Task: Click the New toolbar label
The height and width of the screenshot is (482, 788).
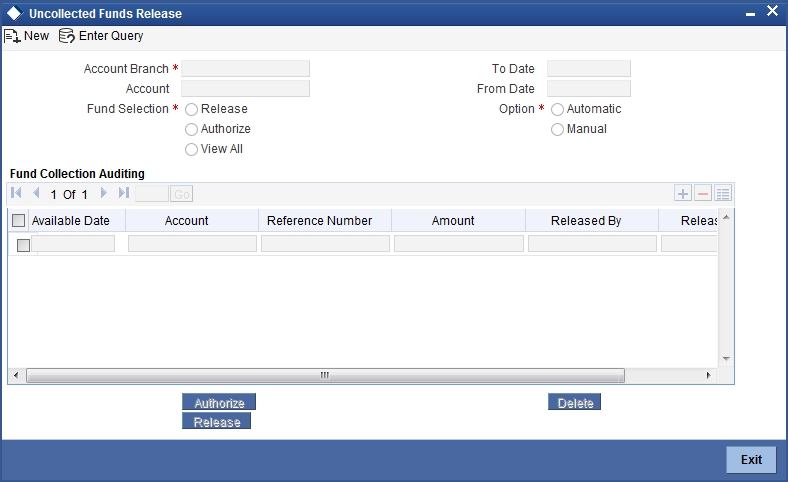Action: coord(37,36)
